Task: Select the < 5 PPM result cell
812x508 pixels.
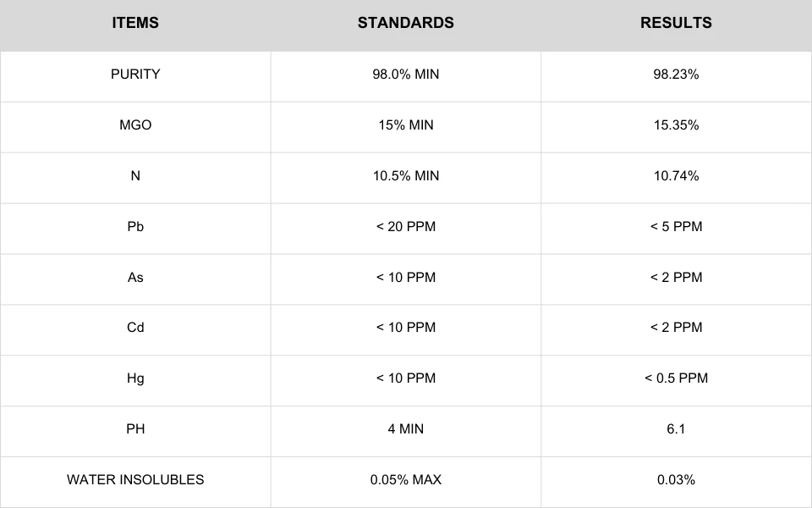Action: pos(676,229)
